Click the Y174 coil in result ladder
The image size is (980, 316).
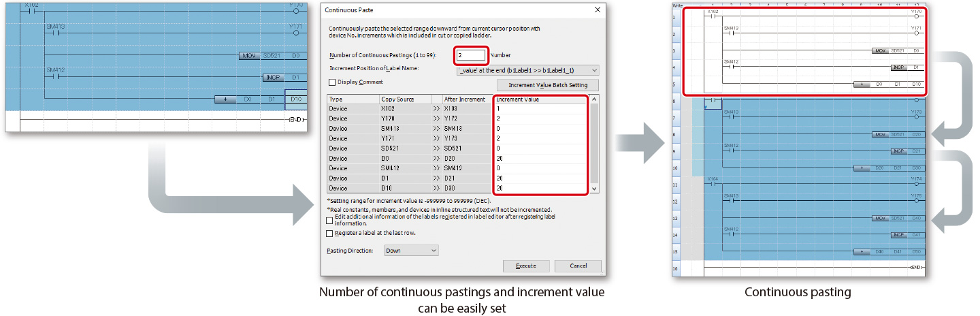click(916, 185)
